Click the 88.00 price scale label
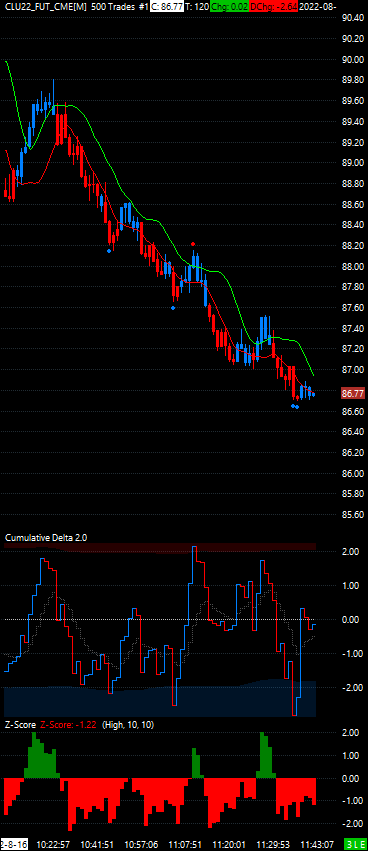Screen dimensions: 368x851 tap(353, 266)
